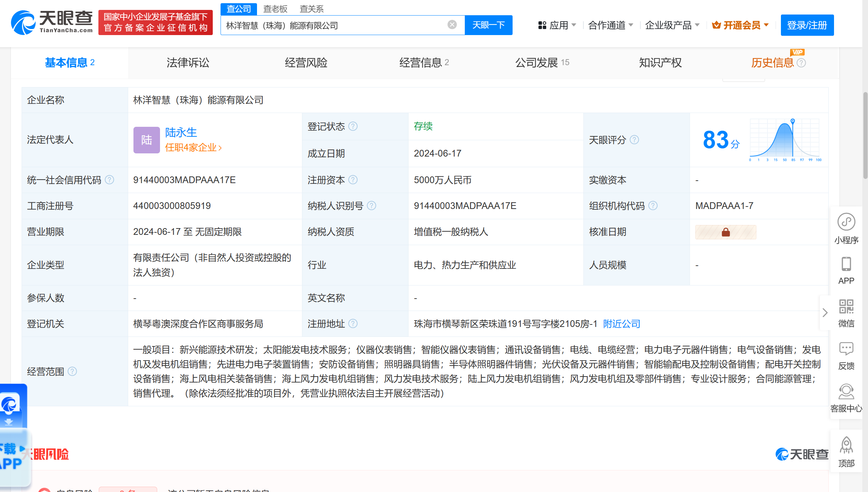Click the 存续 status text
The image size is (868, 492).
pos(423,126)
